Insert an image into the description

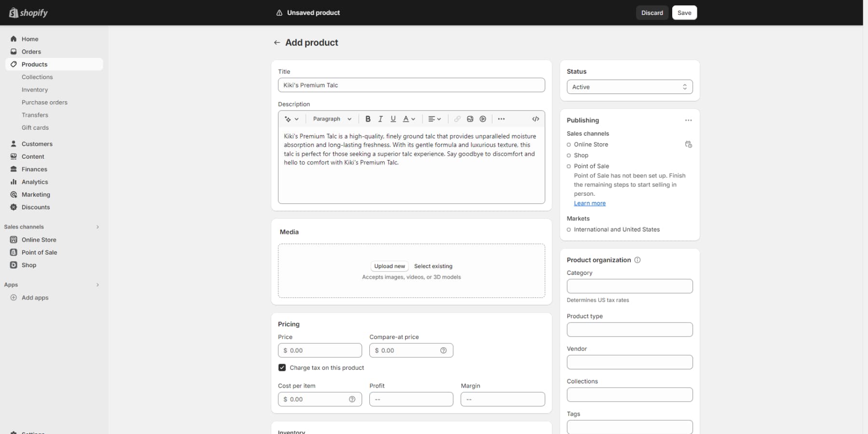pyautogui.click(x=470, y=119)
